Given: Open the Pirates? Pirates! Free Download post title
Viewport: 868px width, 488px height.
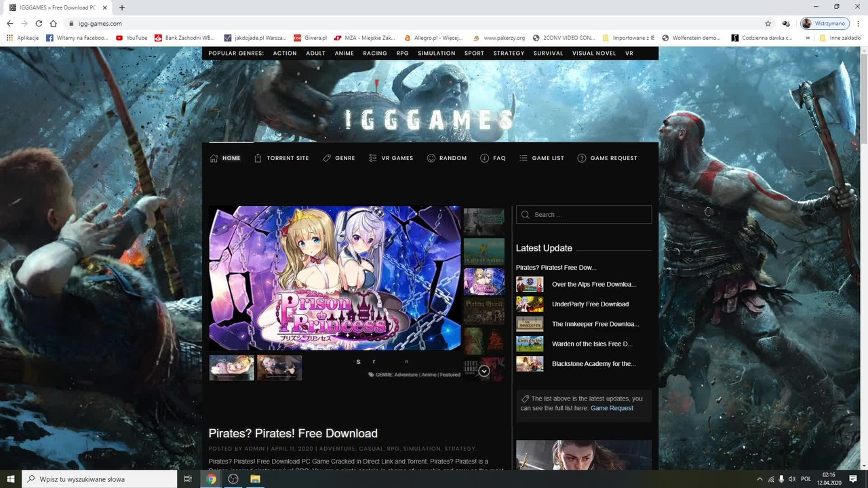Looking at the screenshot, I should tap(293, 433).
